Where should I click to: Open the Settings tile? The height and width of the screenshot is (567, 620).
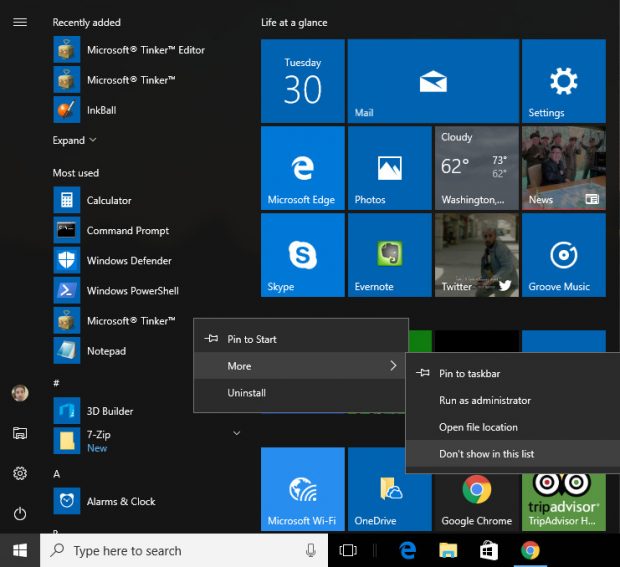[563, 81]
